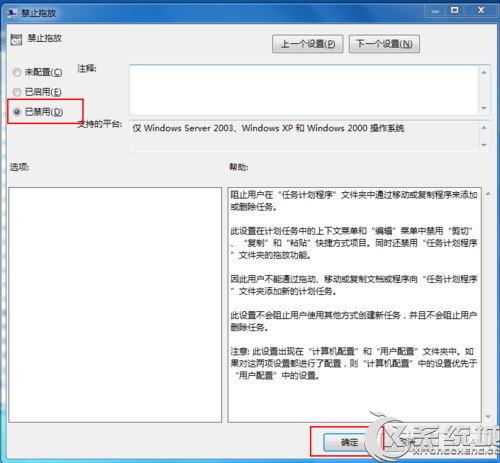This screenshot has height=463, width=500.
Task: Click the title bar window icon
Action: 12,13
